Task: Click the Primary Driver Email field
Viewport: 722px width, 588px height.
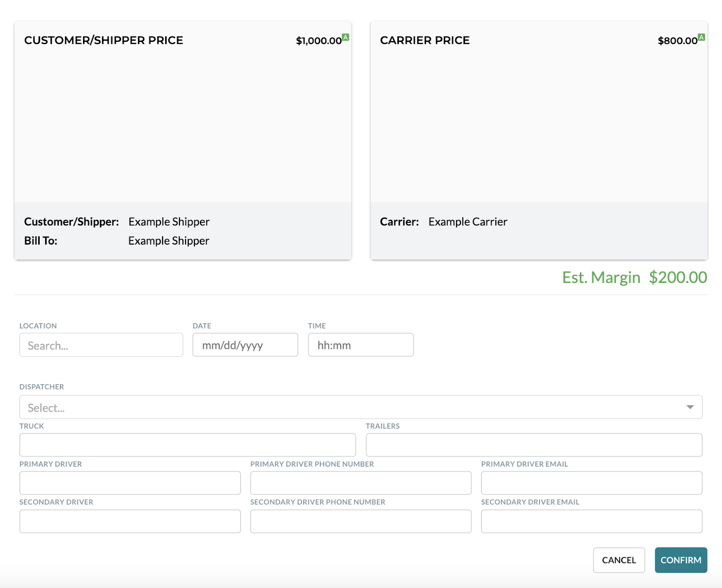Action: tap(592, 483)
